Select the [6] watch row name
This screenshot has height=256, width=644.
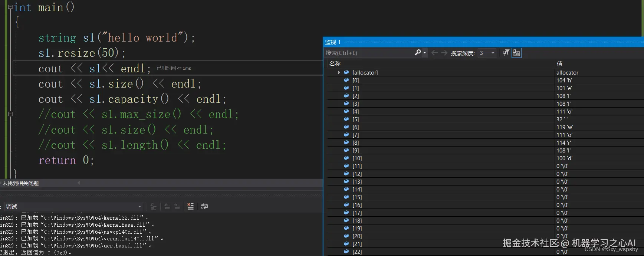pyautogui.click(x=355, y=127)
